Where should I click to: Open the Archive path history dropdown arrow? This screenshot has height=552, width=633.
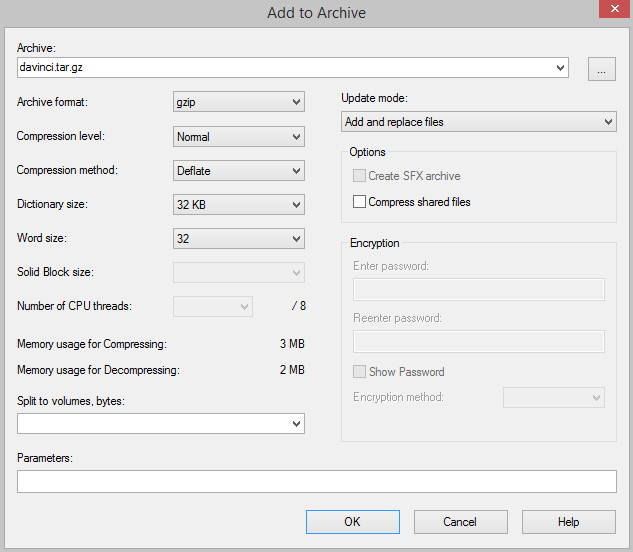(x=559, y=68)
